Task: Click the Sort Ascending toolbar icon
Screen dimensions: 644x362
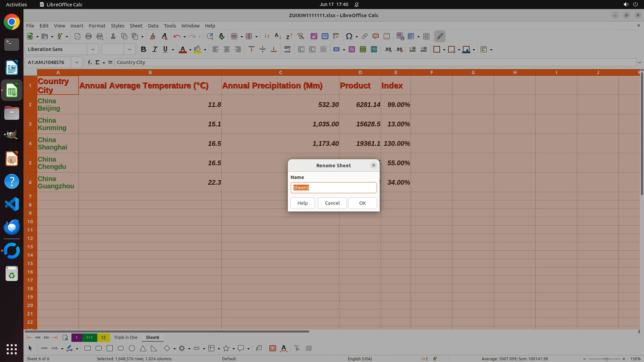Action: click(278, 36)
